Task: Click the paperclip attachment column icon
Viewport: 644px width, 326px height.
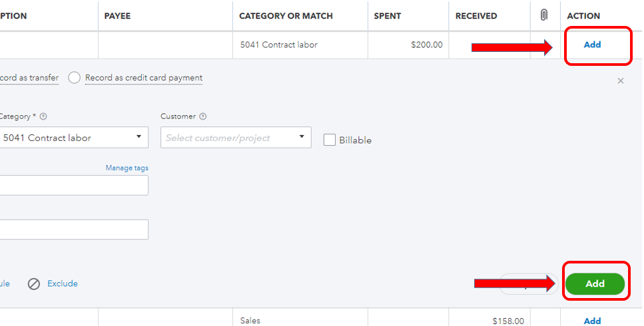Action: [x=543, y=15]
